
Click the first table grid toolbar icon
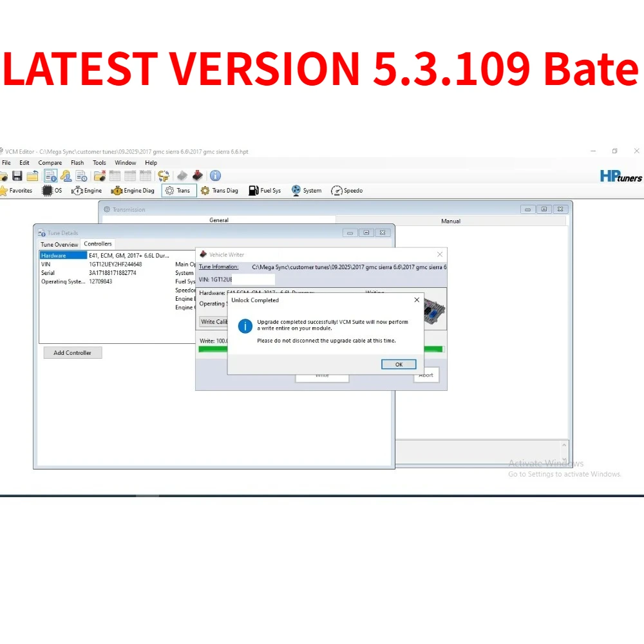pos(115,176)
